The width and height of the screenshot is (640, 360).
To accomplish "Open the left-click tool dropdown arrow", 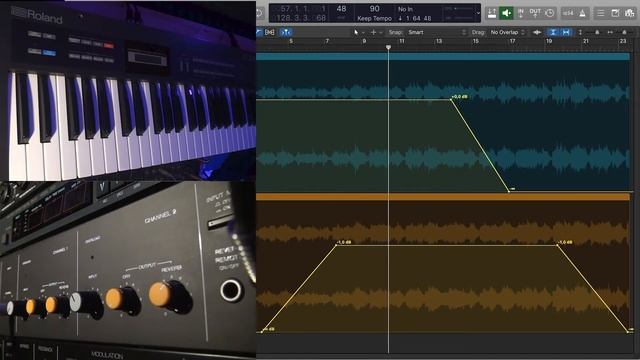I will click(363, 32).
